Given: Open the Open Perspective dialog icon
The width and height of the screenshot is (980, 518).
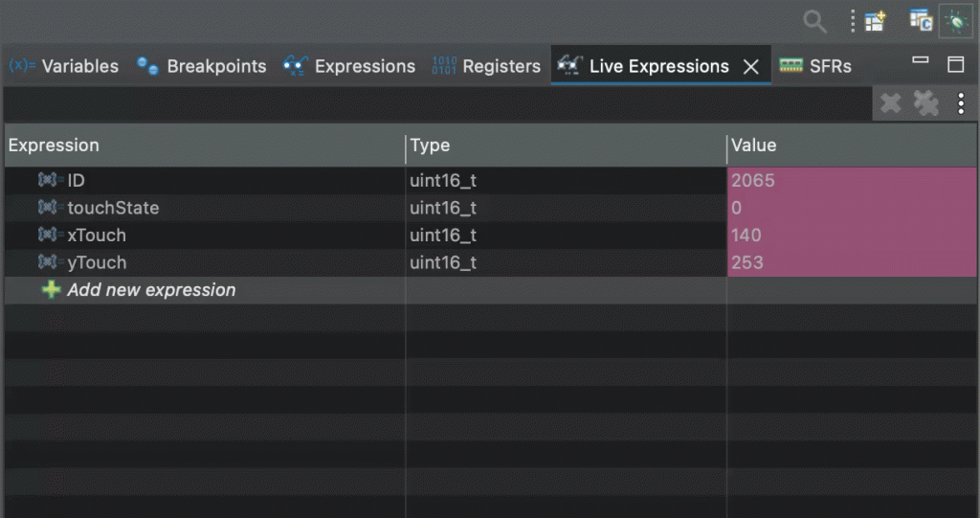Looking at the screenshot, I should coord(875,21).
